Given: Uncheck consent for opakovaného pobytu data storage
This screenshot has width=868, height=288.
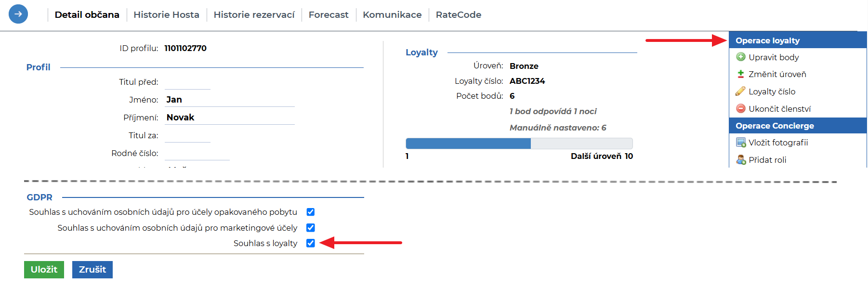Looking at the screenshot, I should (x=311, y=212).
